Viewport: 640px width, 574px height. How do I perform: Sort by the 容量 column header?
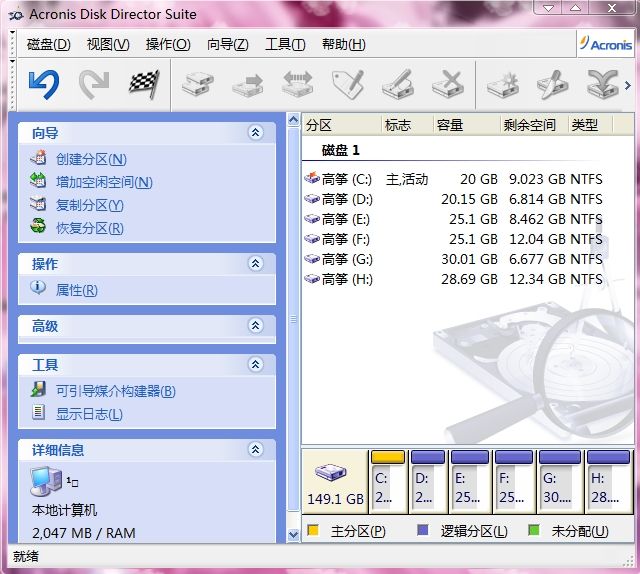466,125
